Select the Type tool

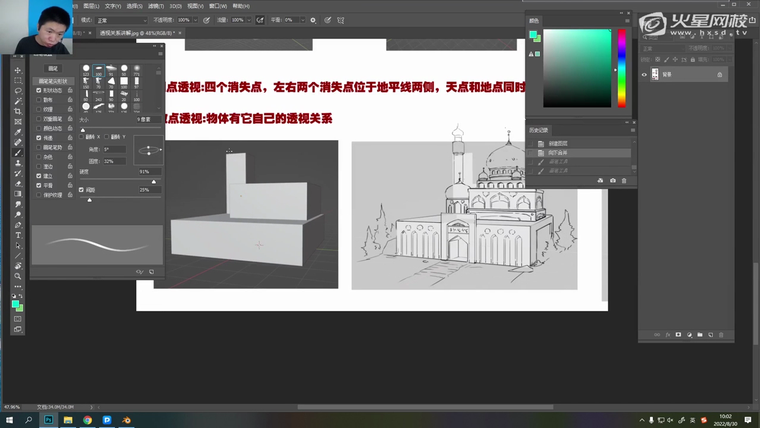[17, 234]
